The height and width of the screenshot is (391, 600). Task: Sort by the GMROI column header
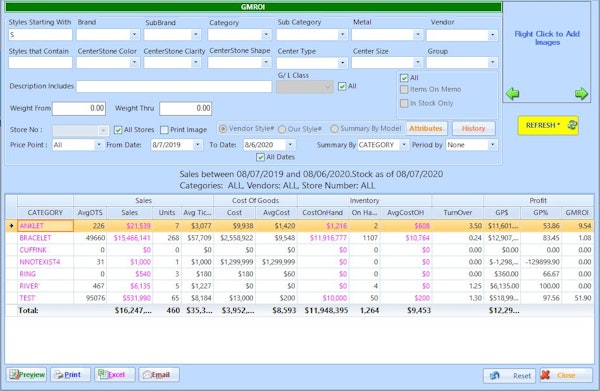[x=577, y=213]
